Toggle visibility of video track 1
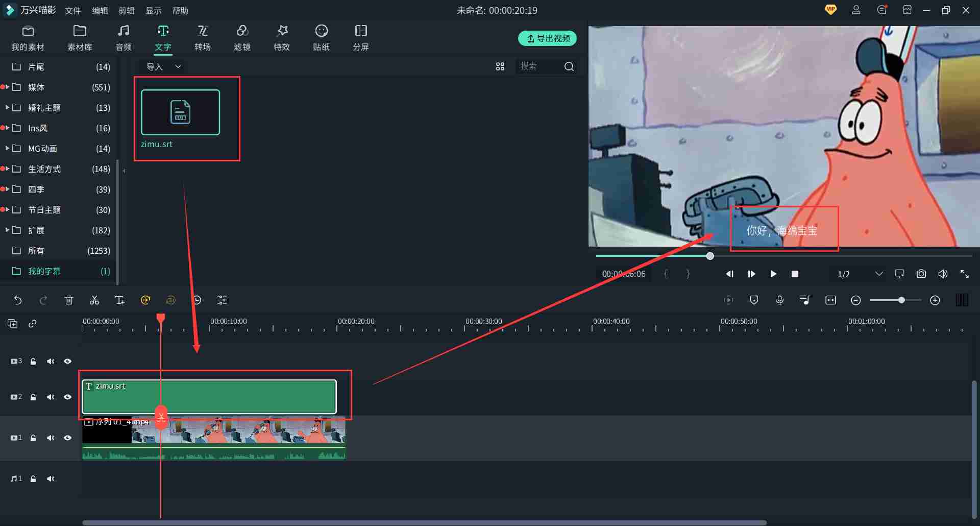 (x=67, y=438)
